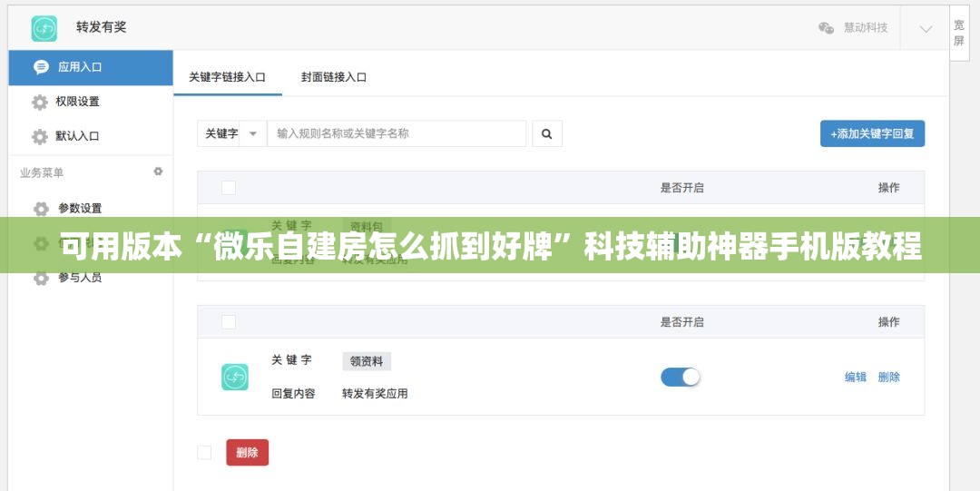Tick the select-all checkbox beside red 删除 button
This screenshot has height=491, width=980.
tap(204, 453)
